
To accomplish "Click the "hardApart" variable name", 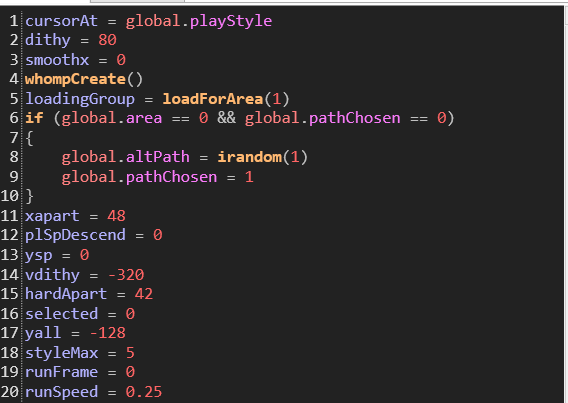I will 66,294.
